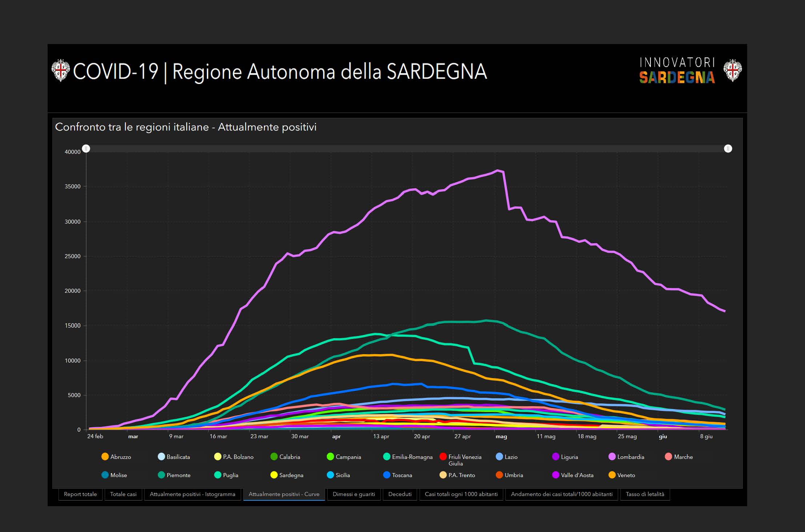
Task: Open Attualmente positivi - Istogramma tab
Action: pyautogui.click(x=192, y=494)
